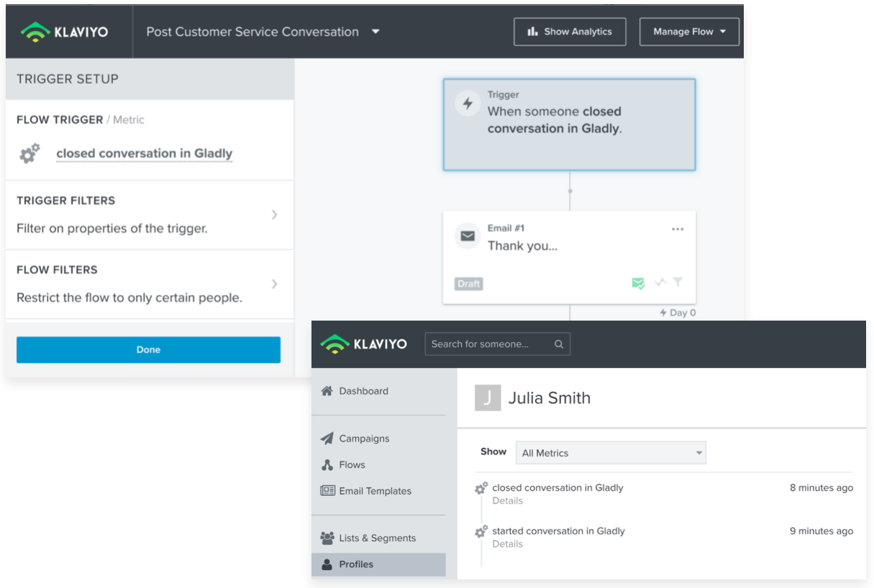
Task: Click the Profiles person icon
Action: click(x=327, y=564)
